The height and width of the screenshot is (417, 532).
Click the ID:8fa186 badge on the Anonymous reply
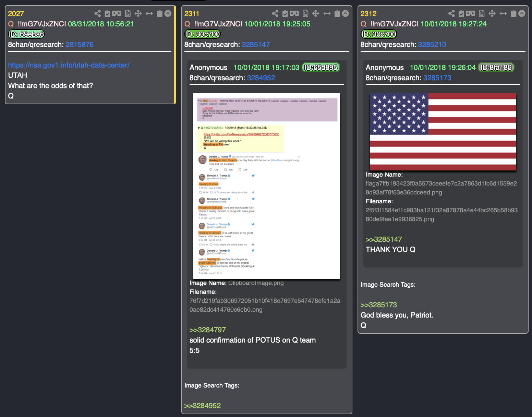[x=496, y=68]
